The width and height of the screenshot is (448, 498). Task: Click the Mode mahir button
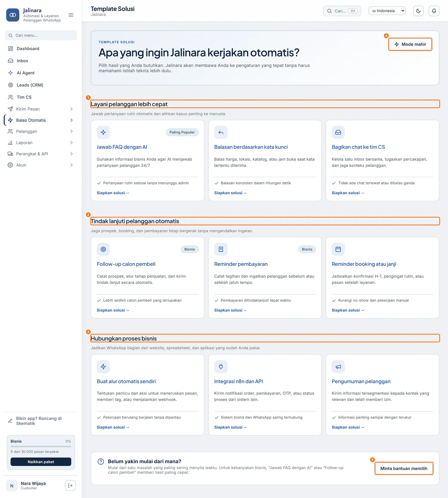pyautogui.click(x=410, y=44)
